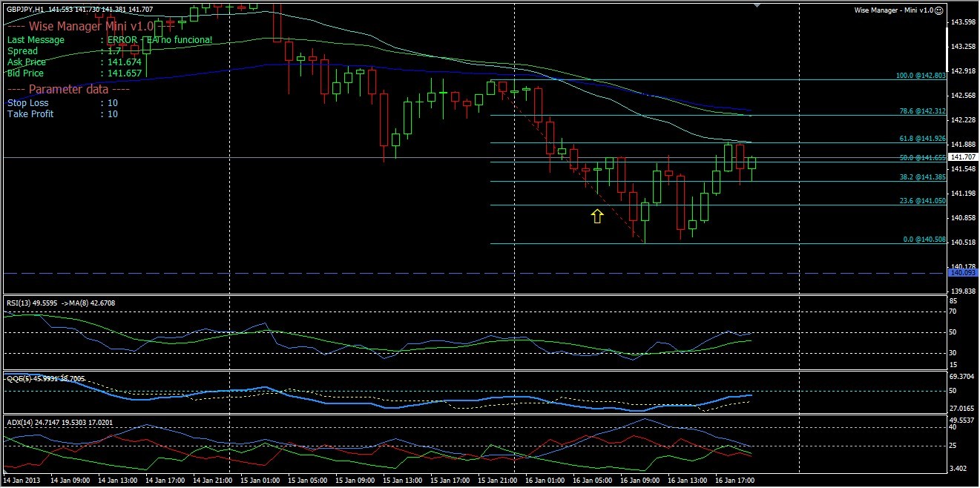Click the current price tag 141.707
Viewport: 980px width, 488px height.
(x=962, y=157)
